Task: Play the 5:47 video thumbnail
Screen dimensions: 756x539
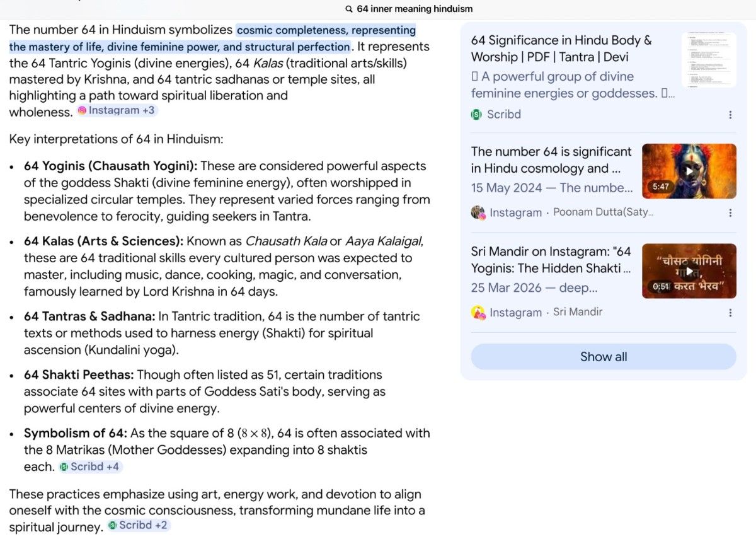Action: 689,171
